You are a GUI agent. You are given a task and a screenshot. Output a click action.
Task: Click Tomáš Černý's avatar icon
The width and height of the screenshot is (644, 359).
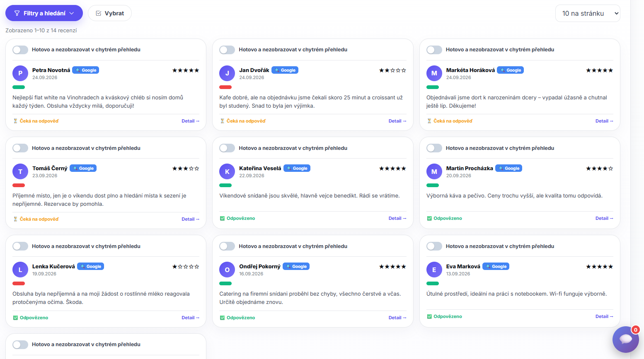(20, 171)
